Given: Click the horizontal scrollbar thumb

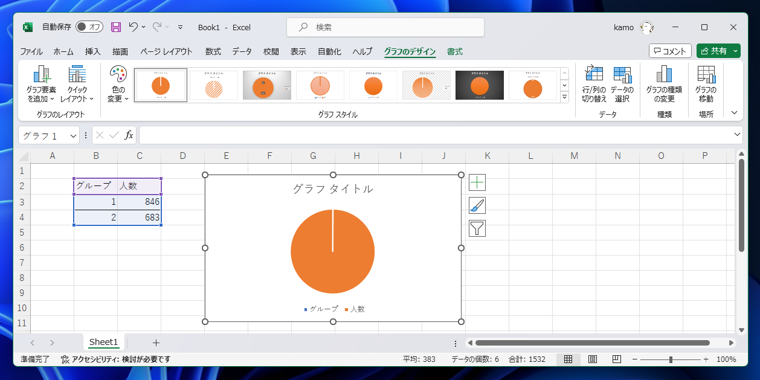Looking at the screenshot, I should pos(592,343).
